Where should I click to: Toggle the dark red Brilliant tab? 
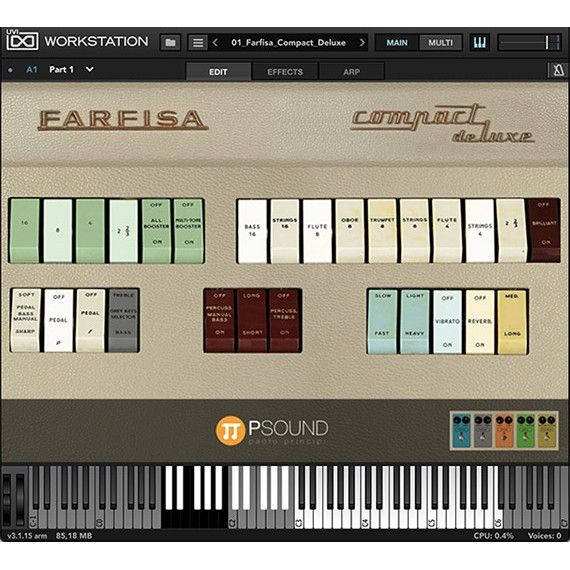[x=544, y=230]
